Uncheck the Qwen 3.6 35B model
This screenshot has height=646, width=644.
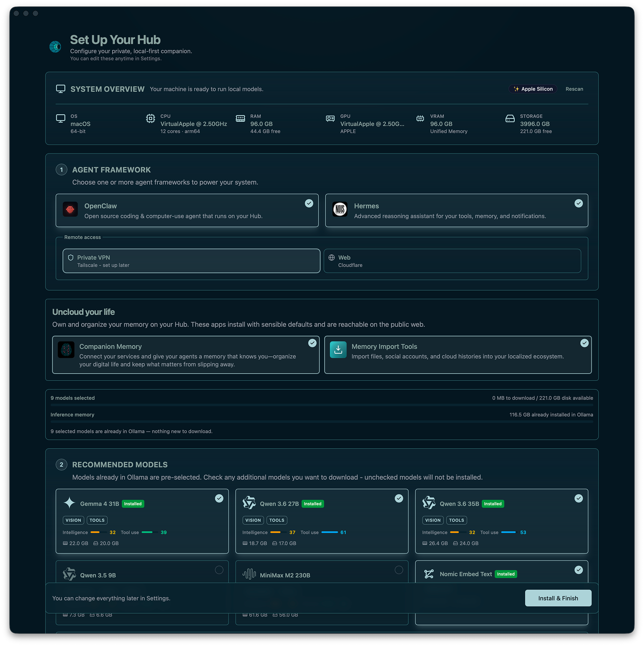[579, 498]
